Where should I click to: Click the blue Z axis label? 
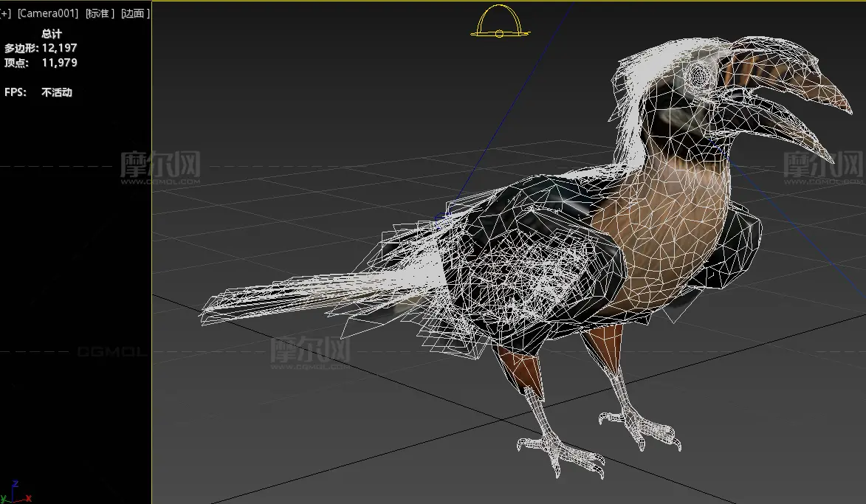click(16, 485)
